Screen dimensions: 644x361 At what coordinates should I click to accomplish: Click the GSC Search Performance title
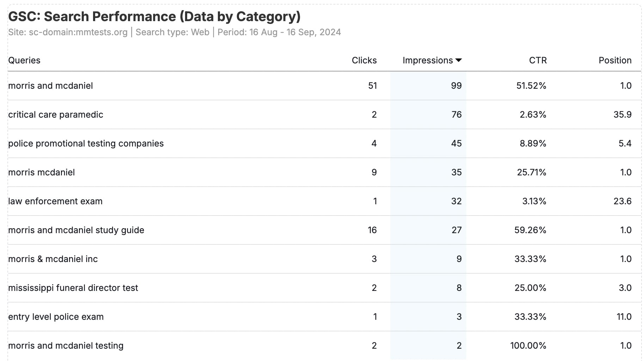154,17
